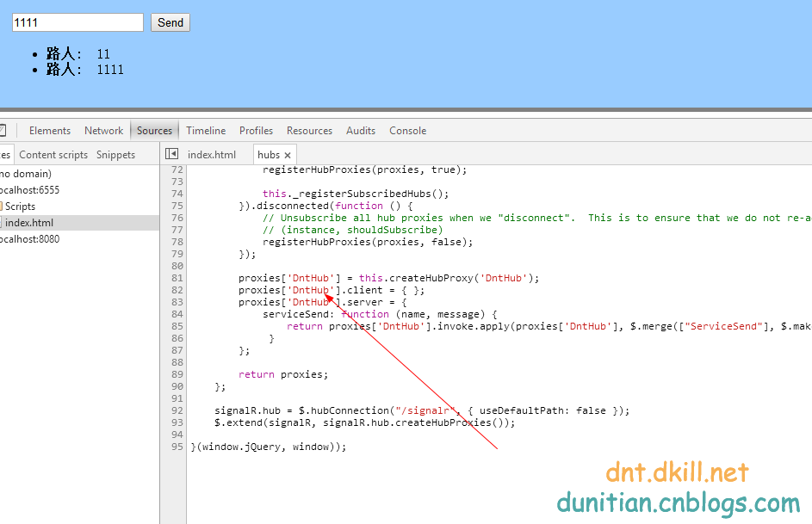The height and width of the screenshot is (524, 812).
Task: Toggle the navigator sidebar icon
Action: tap(171, 154)
